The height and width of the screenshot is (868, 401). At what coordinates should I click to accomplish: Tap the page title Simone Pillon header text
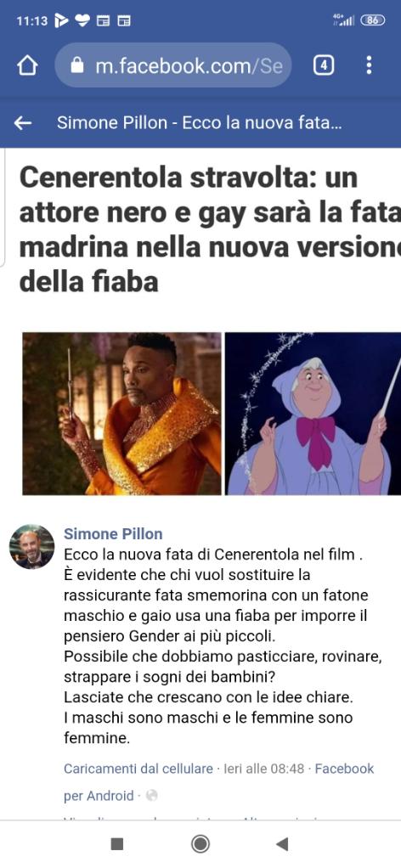(x=200, y=123)
